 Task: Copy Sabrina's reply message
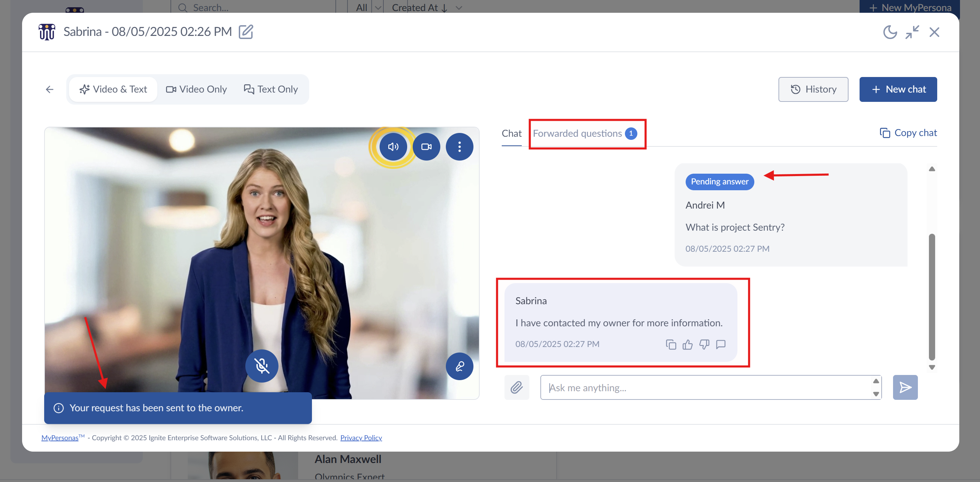671,345
